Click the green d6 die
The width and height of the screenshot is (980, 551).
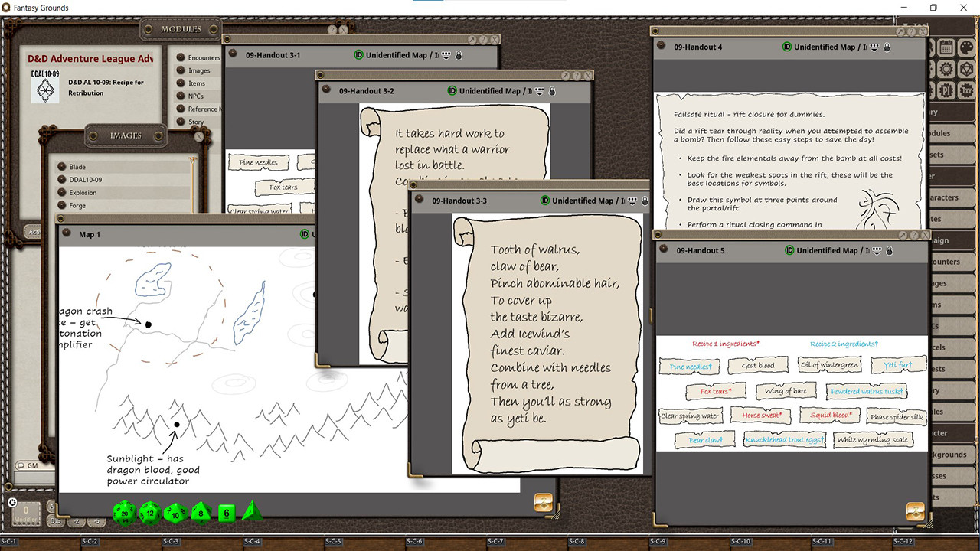point(226,513)
